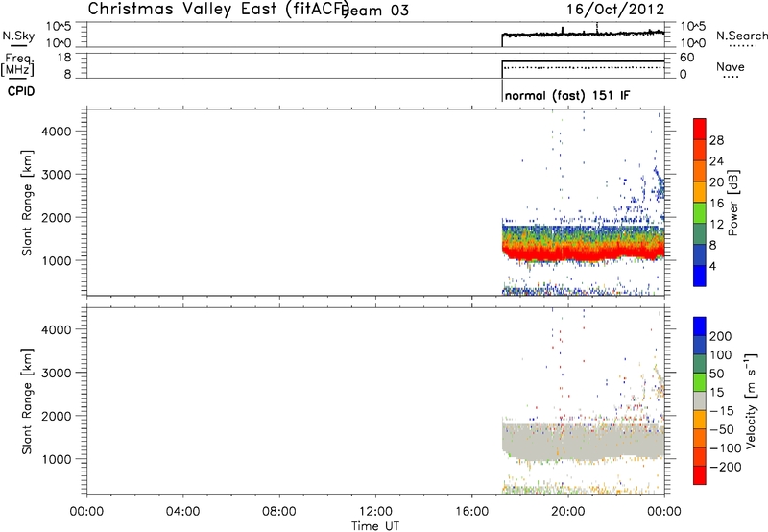768x532 pixels.
Task: Click the 'normal (fast) 151 IF' mode text
Action: click(x=567, y=95)
